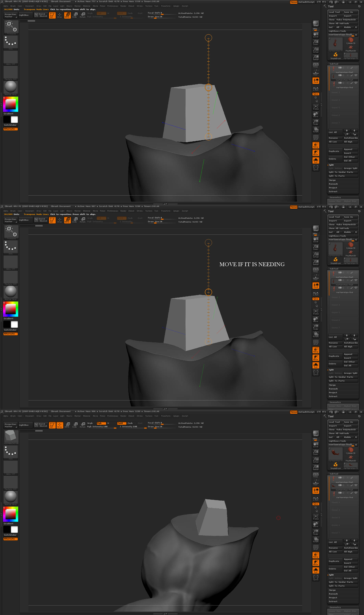Toggle Floor grid in middle screenshot
Viewport: 364px width, 615px height.
[316, 278]
